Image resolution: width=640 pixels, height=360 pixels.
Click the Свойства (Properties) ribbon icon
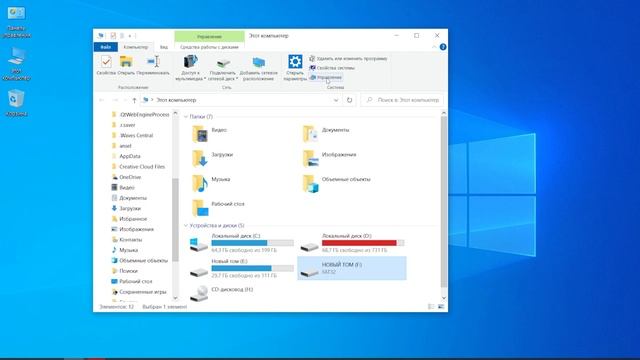pyautogui.click(x=106, y=65)
